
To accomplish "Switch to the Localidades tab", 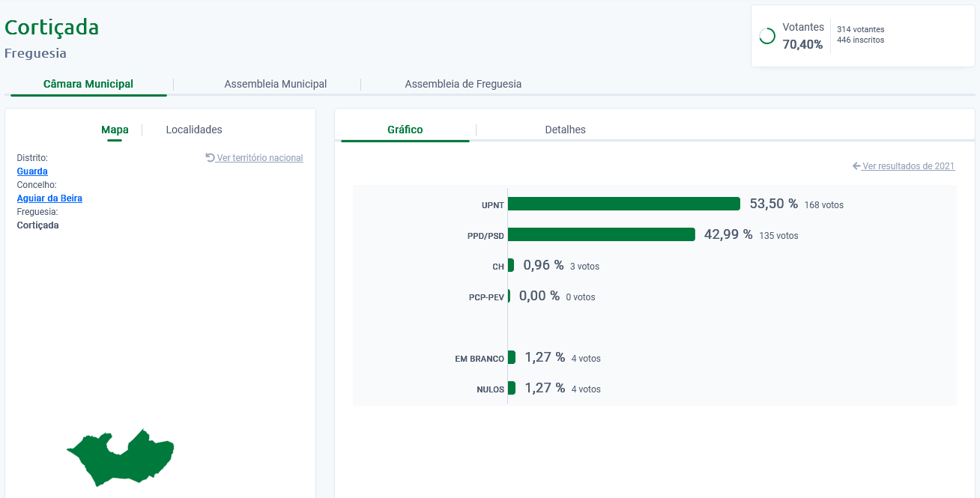I will 194,130.
